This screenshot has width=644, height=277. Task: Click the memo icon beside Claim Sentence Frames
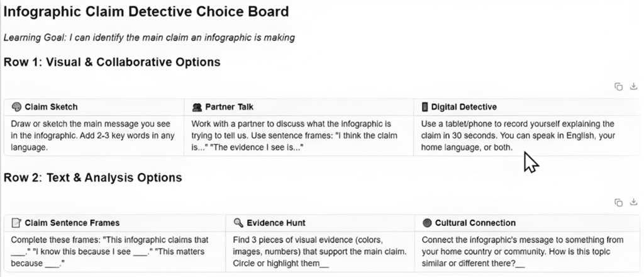tap(16, 223)
